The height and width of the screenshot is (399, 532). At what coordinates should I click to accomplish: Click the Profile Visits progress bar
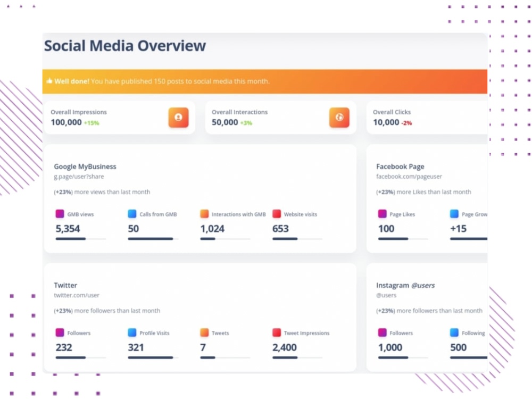click(153, 358)
